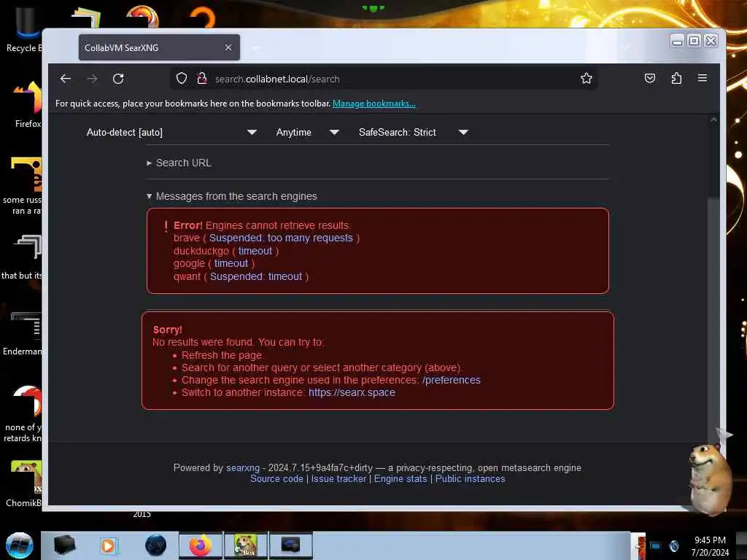Open the 'some russ' desktop icon
747x560 pixels.
tap(23, 186)
